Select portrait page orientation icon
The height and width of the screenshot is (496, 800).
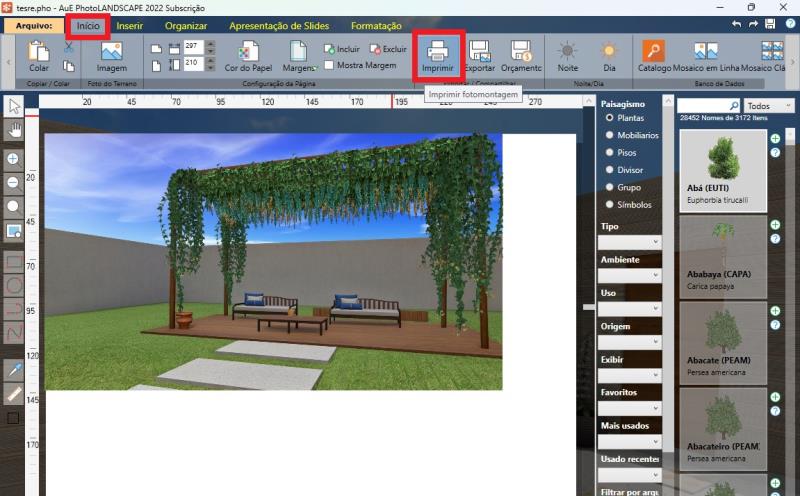tap(157, 66)
